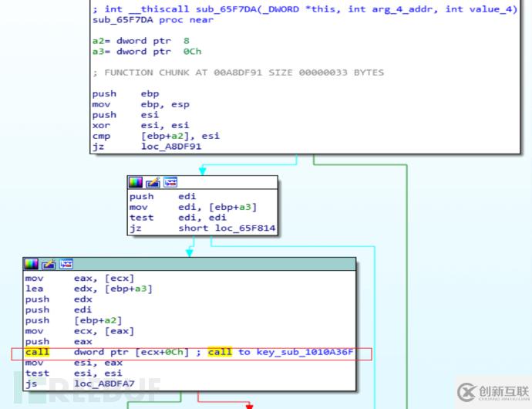532x409 pixels.
Task: Select the 'mov ecx, [eax]' instruction
Action: click(79, 331)
